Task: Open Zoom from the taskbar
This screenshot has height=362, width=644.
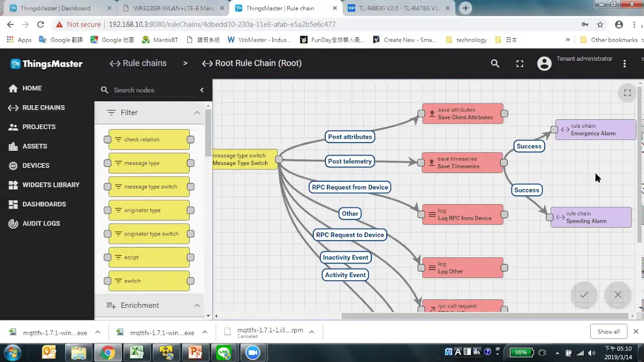Action: [x=253, y=352]
